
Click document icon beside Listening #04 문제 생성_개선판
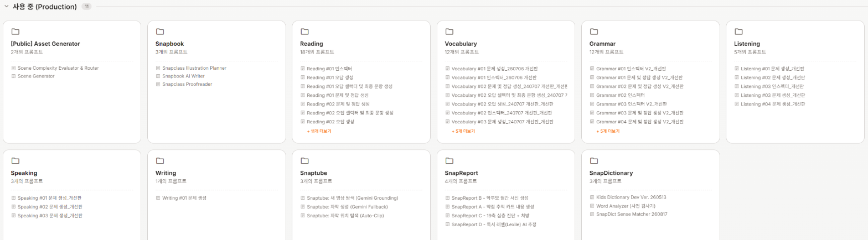pos(737,104)
